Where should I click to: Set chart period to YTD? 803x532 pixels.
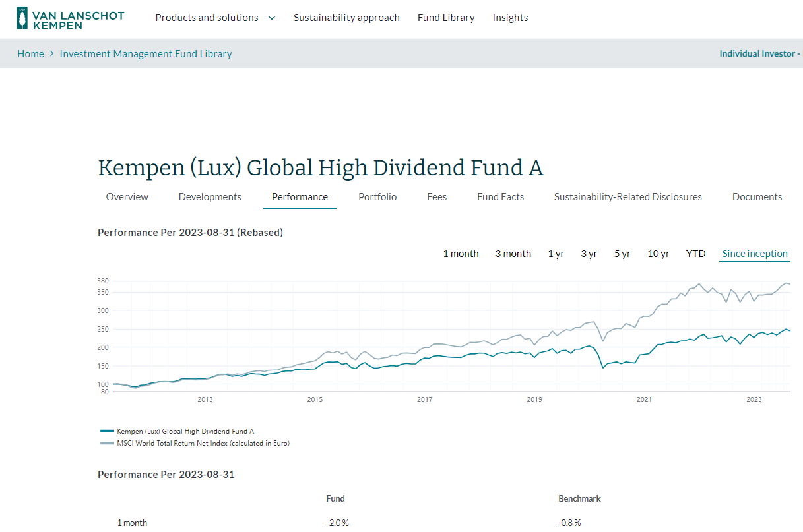point(695,254)
